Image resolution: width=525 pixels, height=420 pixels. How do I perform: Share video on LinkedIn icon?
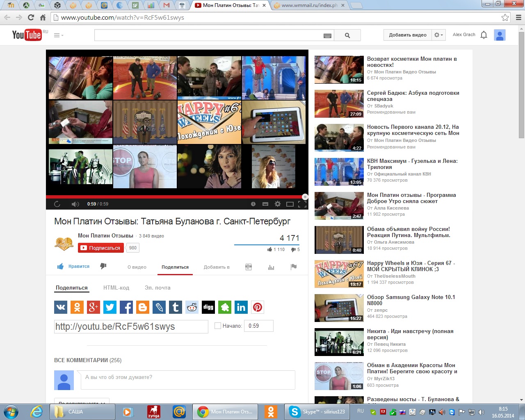click(x=241, y=307)
